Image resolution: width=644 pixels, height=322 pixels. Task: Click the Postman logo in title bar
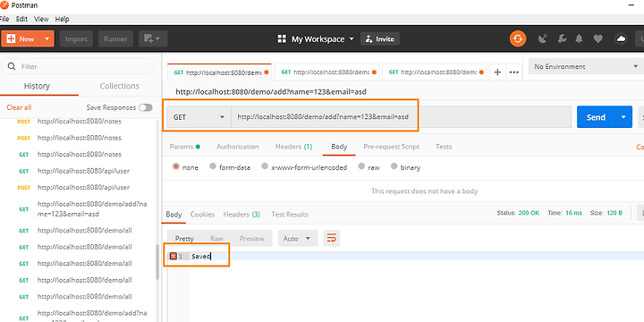click(x=5, y=5)
